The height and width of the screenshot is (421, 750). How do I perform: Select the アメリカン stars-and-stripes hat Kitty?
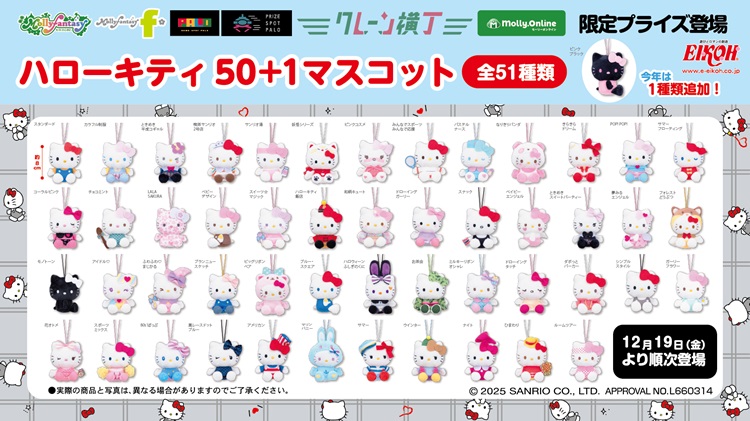[x=272, y=360]
